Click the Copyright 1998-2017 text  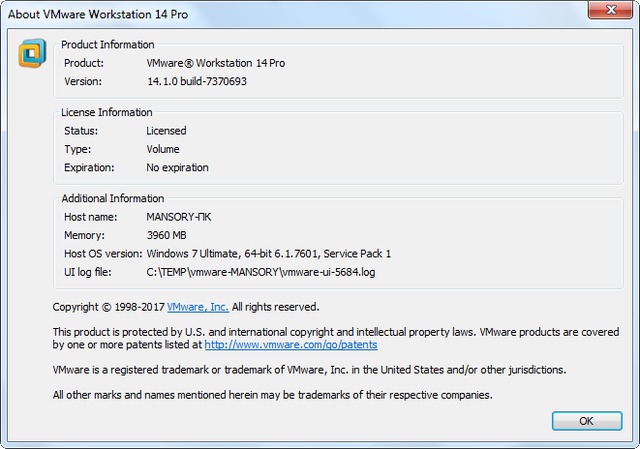(108, 307)
